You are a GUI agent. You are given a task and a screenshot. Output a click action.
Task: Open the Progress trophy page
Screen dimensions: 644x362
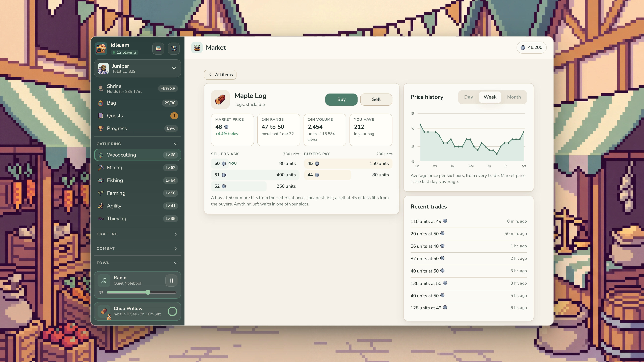coord(137,128)
